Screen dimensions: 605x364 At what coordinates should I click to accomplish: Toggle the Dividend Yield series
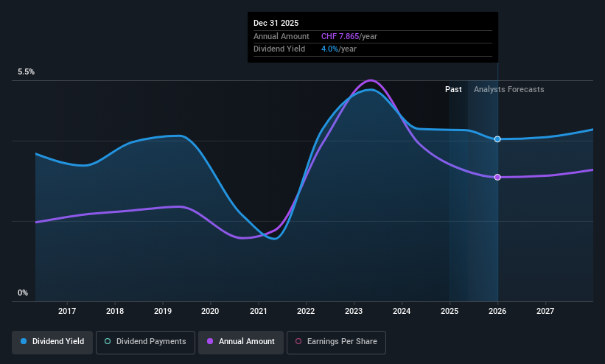point(52,342)
